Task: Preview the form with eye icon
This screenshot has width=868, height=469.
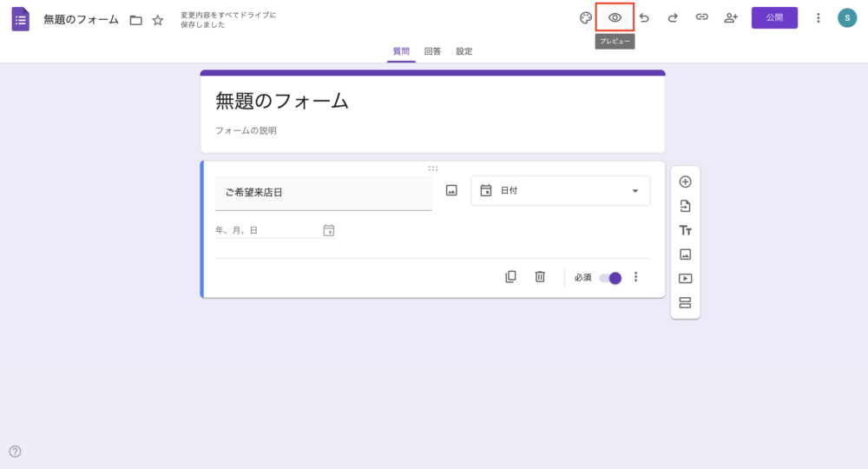Action: pyautogui.click(x=615, y=17)
